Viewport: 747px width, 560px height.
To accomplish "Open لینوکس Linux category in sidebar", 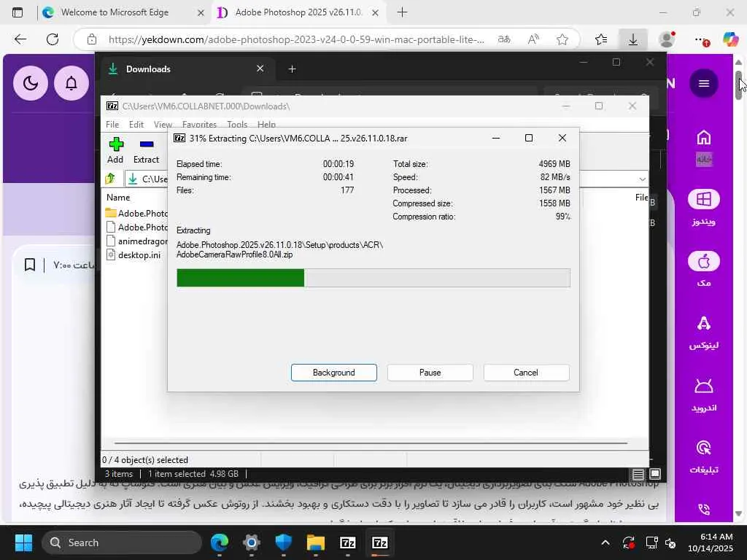I will click(x=704, y=332).
